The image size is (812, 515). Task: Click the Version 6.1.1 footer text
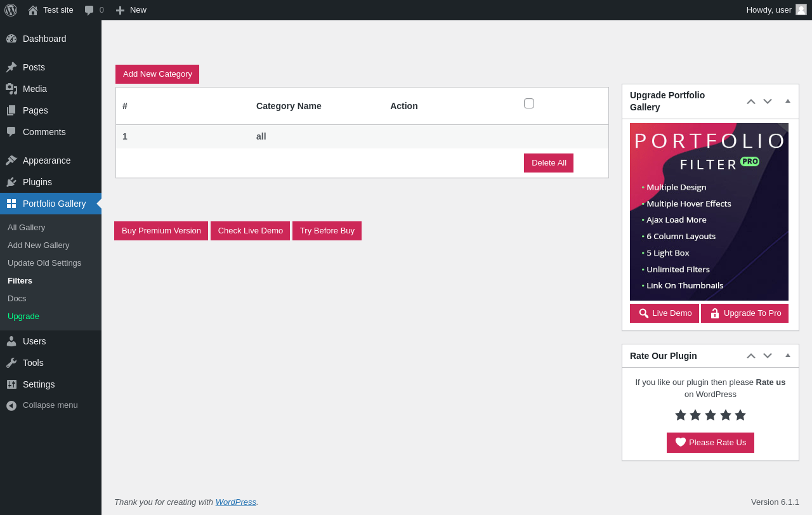pos(775,502)
